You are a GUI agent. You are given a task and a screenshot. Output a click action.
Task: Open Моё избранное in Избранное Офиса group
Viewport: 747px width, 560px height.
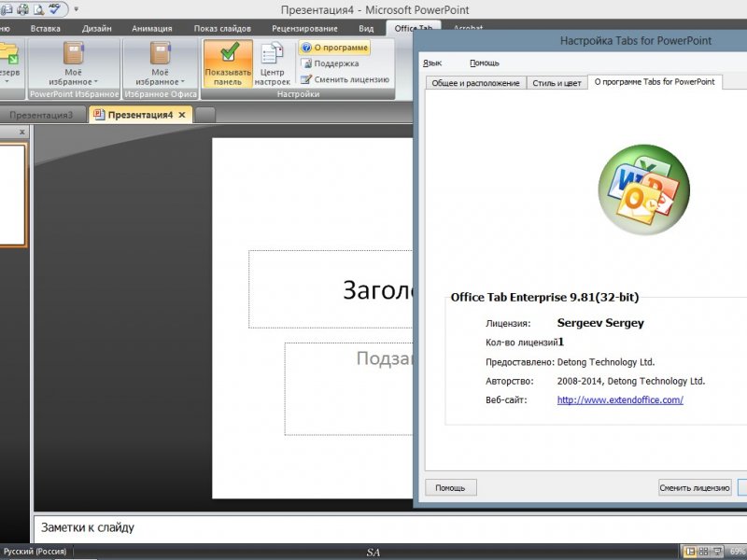pos(160,63)
